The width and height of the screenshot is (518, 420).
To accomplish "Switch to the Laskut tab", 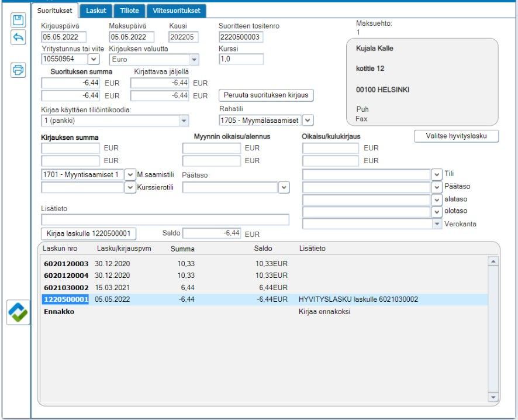I will pos(96,11).
